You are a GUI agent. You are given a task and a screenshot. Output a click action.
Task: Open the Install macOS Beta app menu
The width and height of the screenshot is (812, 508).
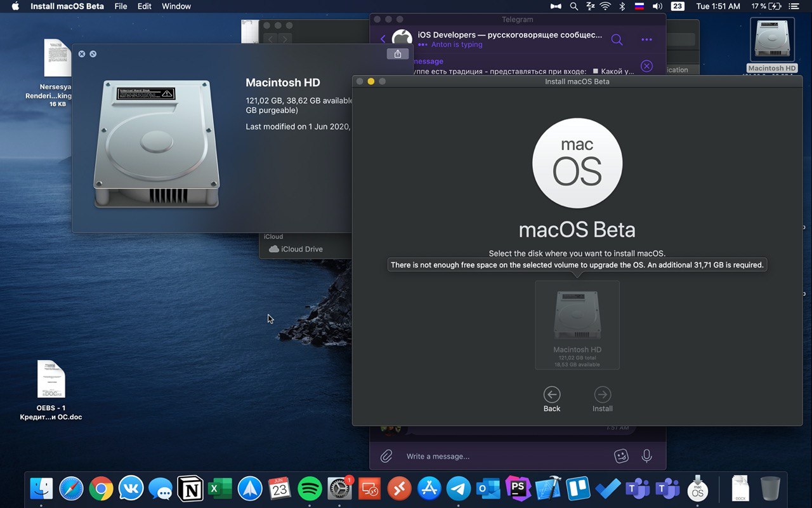click(67, 6)
